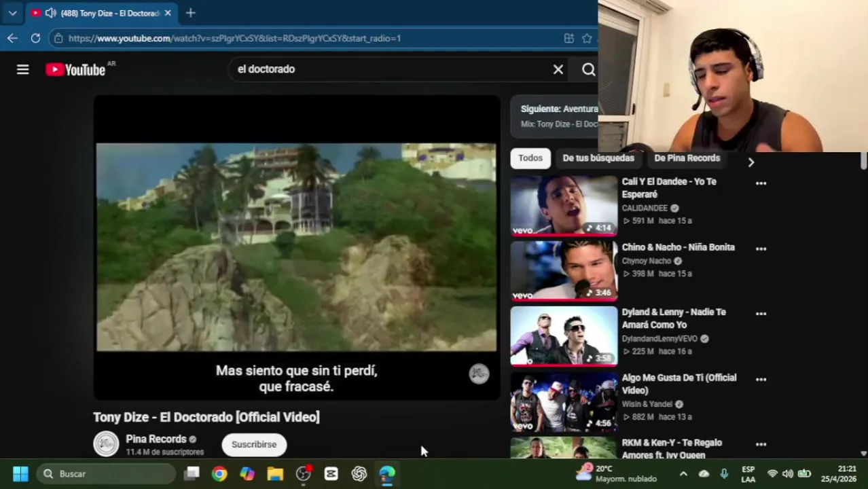Open the title Cali Y El Dandee - Yo Te Esperaré
Viewport: 868px width, 489px height.
click(x=669, y=187)
